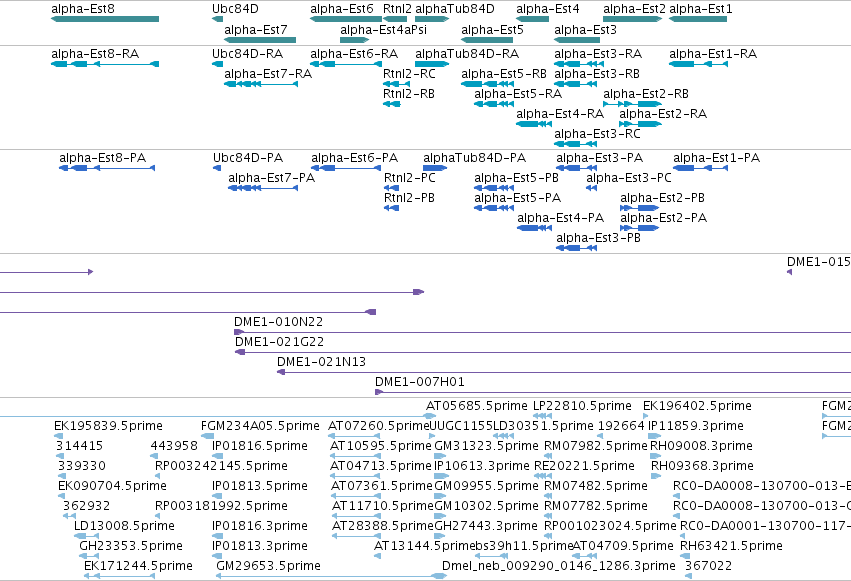Click the Ubc84D gene label
This screenshot has height=581, width=851.
[235, 9]
